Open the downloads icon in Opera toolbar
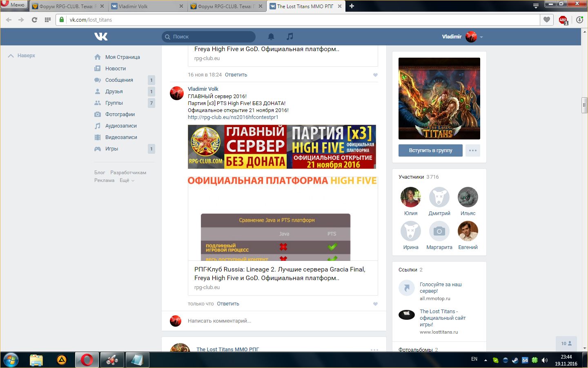The height and width of the screenshot is (368, 588). [579, 20]
